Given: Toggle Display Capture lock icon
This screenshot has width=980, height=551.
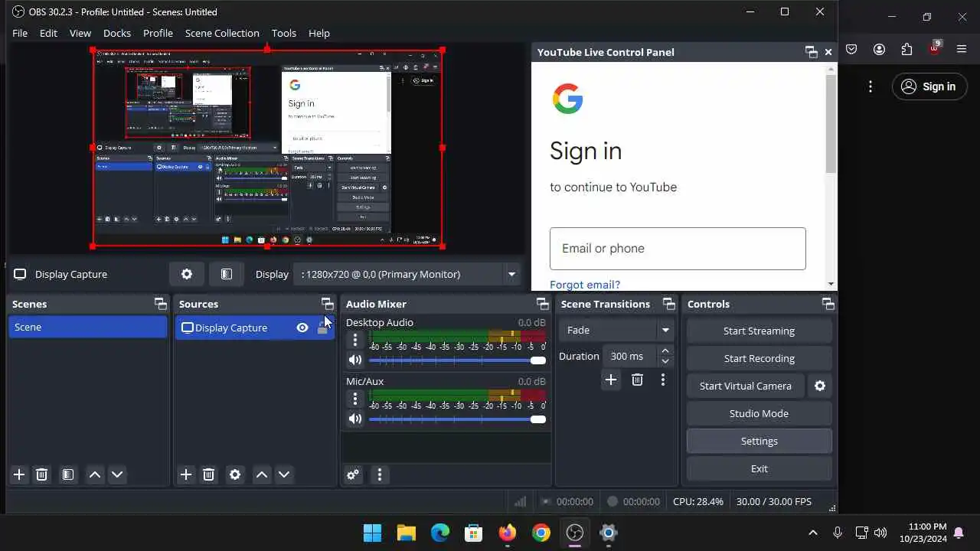Looking at the screenshot, I should click(x=322, y=328).
